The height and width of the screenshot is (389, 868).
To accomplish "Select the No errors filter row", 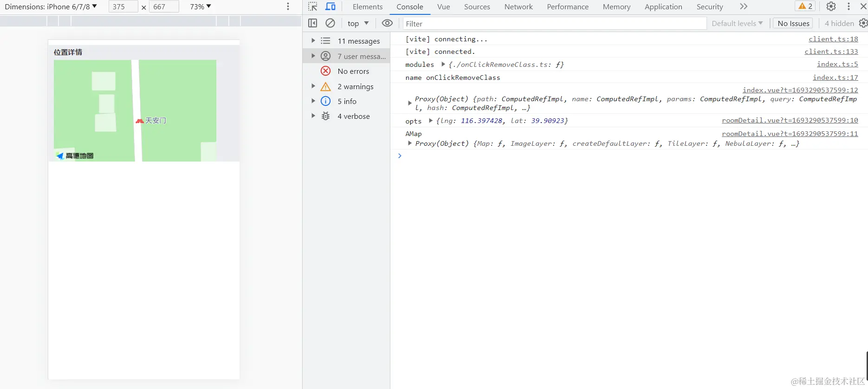I will tap(346, 71).
